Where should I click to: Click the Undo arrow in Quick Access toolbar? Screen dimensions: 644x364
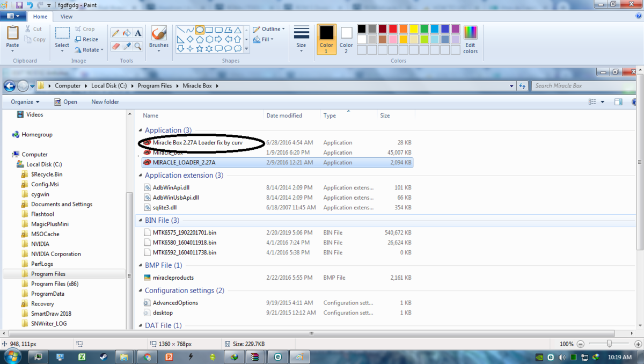click(x=31, y=5)
